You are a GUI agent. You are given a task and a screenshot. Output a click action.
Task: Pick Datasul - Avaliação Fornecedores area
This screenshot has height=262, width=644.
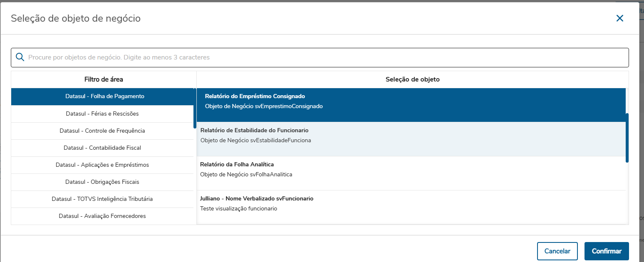[x=102, y=216]
